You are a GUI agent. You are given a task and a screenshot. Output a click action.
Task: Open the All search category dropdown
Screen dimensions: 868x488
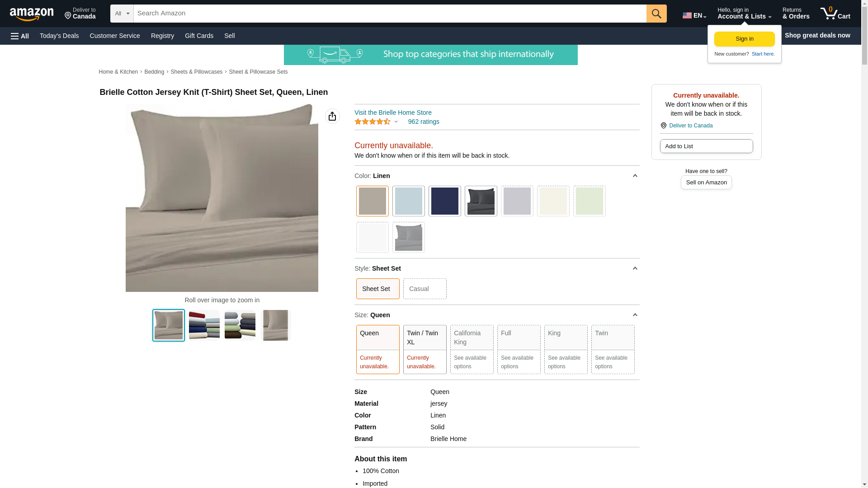(x=122, y=14)
